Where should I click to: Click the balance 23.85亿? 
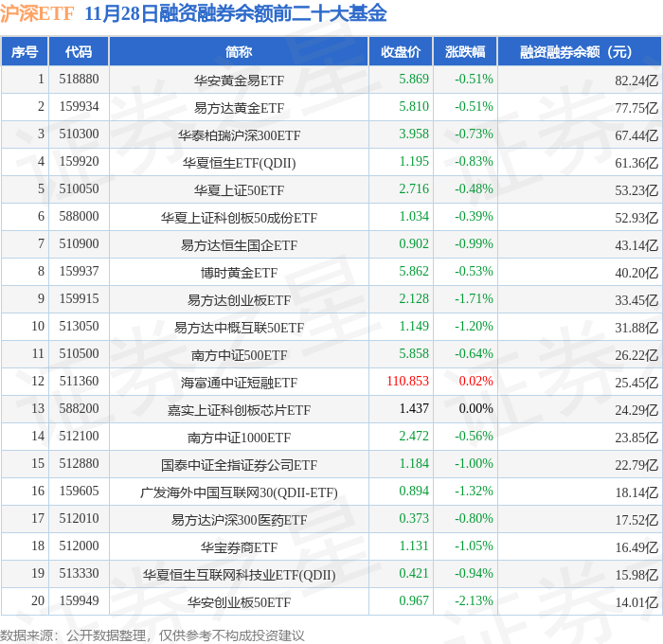click(636, 438)
